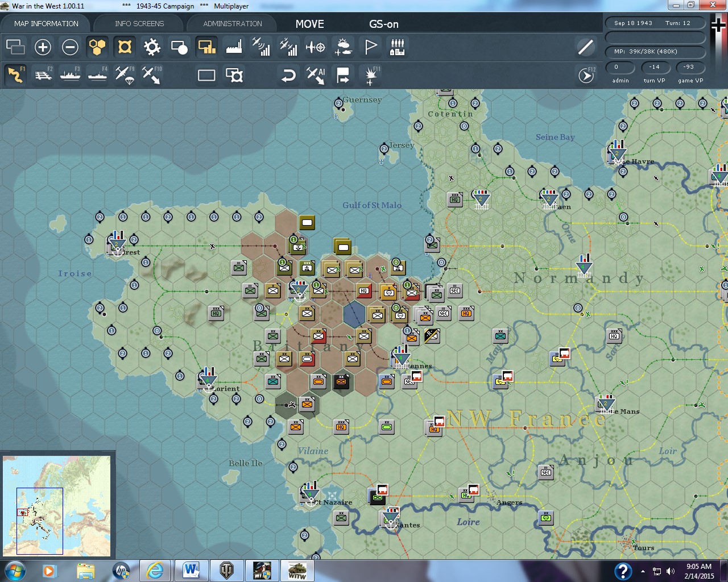Screen dimensions: 728x582
Task: Select the Rennes city marker icon
Action: click(401, 357)
